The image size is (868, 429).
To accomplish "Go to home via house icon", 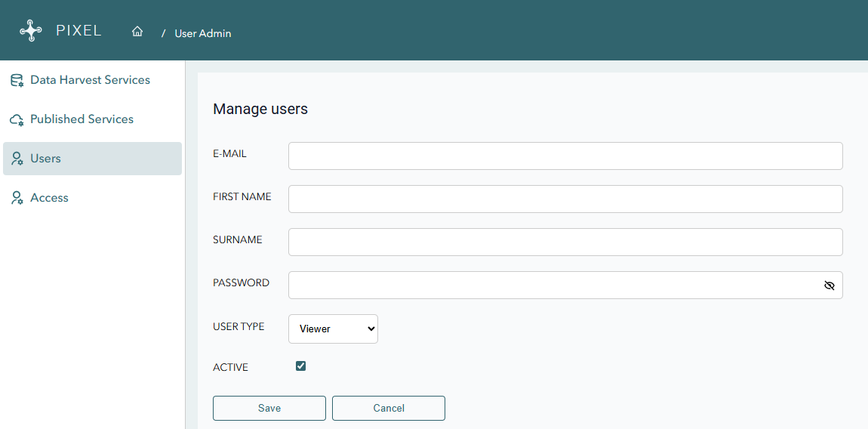I will click(137, 32).
